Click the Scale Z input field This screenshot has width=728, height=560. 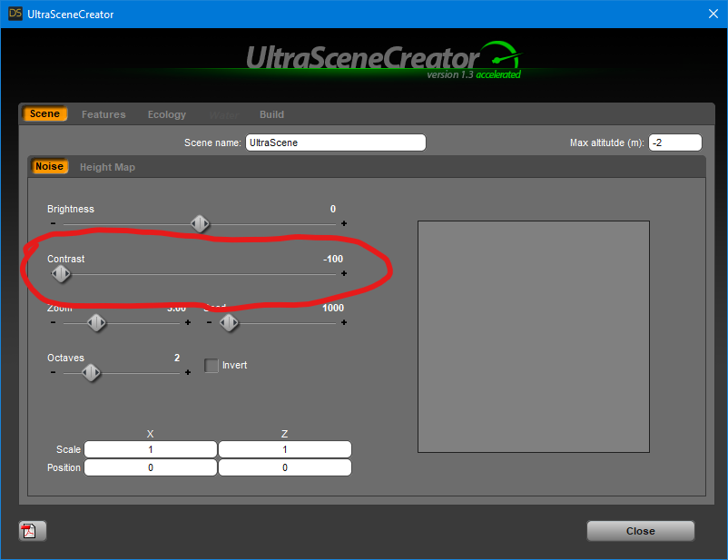(285, 449)
